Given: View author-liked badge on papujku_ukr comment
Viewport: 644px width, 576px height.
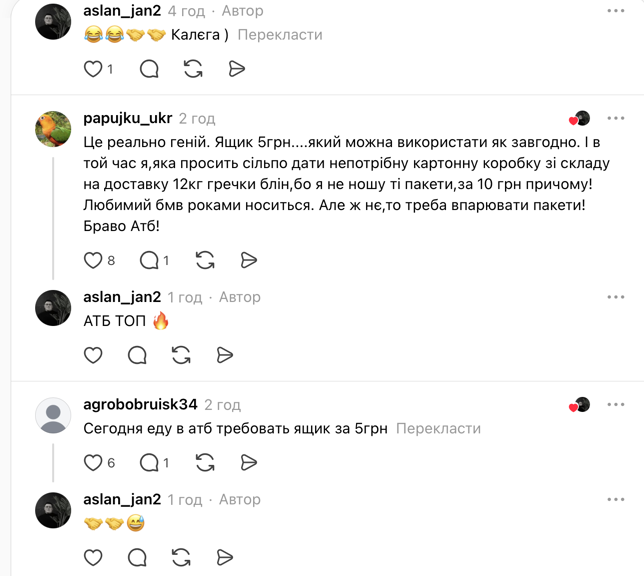Looking at the screenshot, I should tap(580, 118).
